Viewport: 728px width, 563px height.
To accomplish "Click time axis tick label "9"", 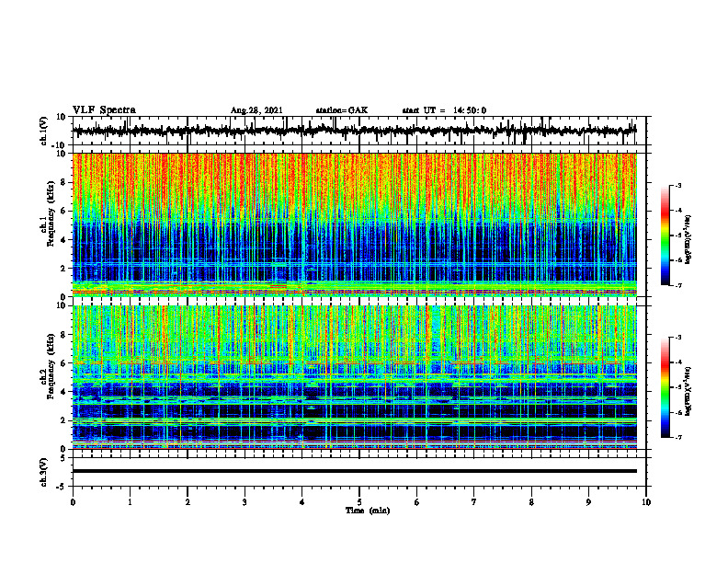I will pos(588,502).
